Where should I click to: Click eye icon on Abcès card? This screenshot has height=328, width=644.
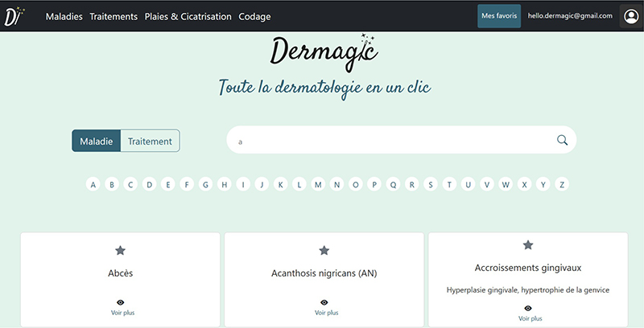pos(120,302)
